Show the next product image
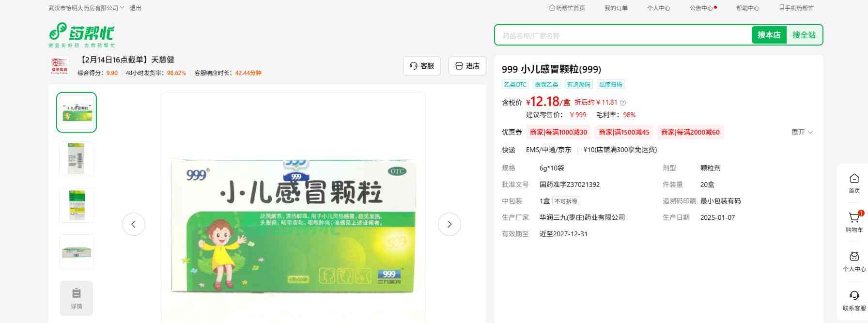 coord(449,224)
